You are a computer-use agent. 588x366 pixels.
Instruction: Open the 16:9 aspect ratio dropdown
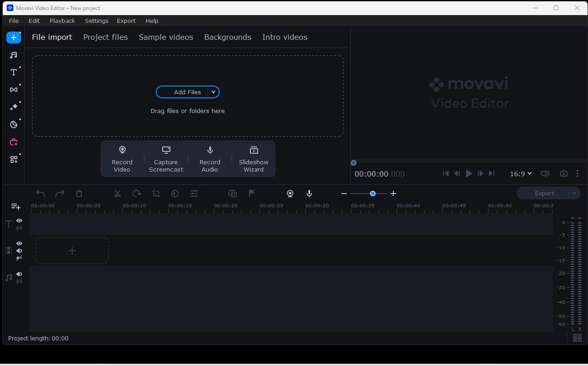tap(520, 173)
